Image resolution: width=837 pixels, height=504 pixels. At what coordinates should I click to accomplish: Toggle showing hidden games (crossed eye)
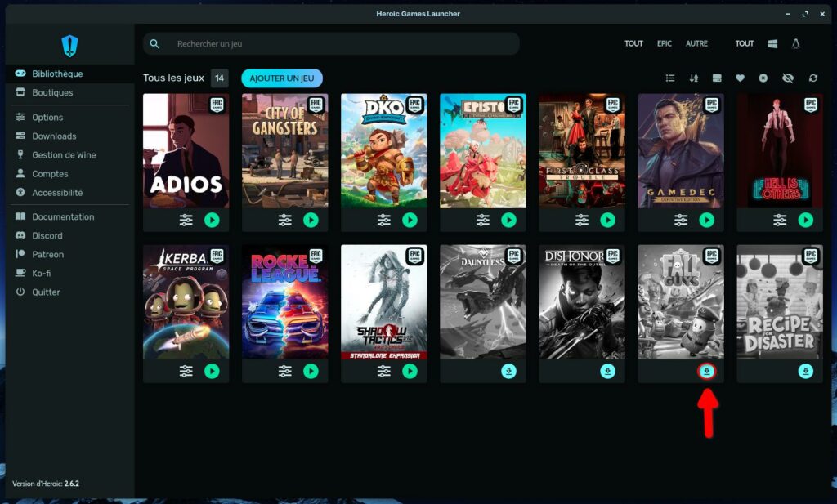click(x=788, y=78)
